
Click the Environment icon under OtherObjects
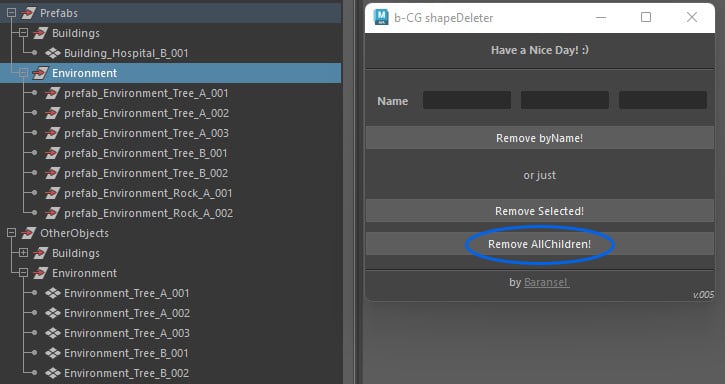point(40,273)
